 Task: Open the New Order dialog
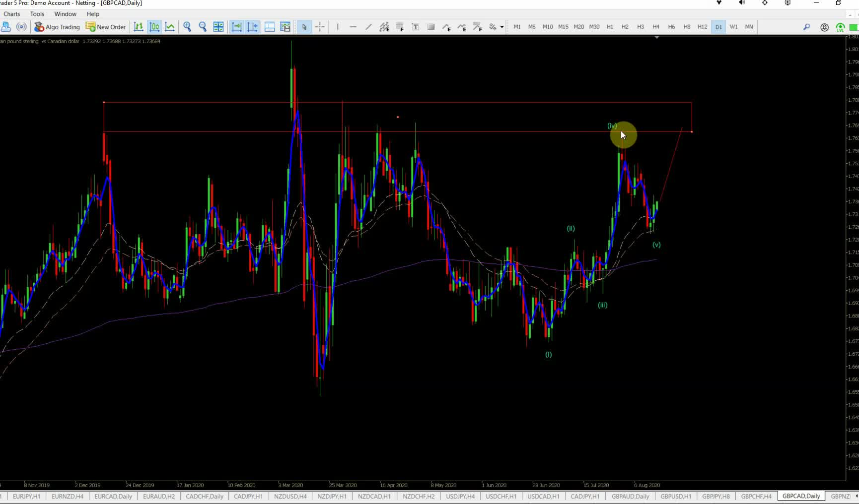106,27
